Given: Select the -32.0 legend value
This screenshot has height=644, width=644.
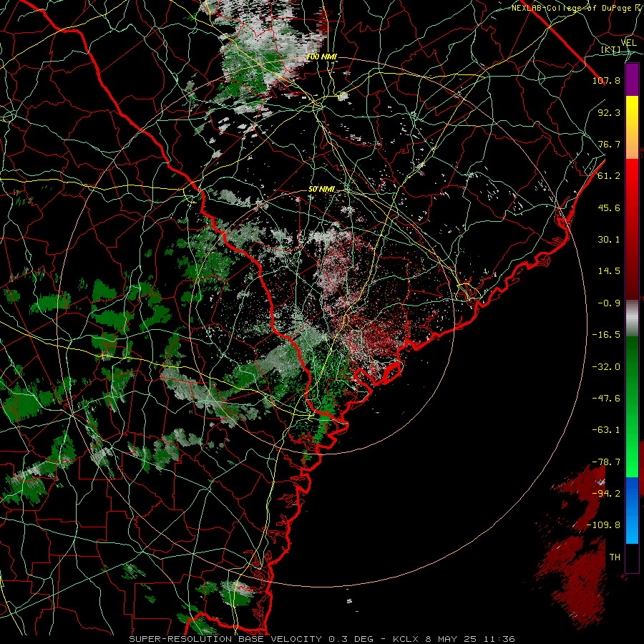Looking at the screenshot, I should (606, 367).
